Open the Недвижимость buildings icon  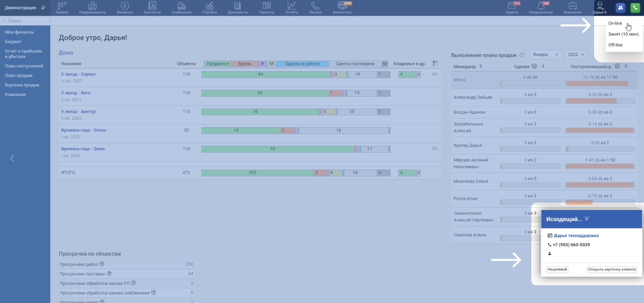point(92,6)
